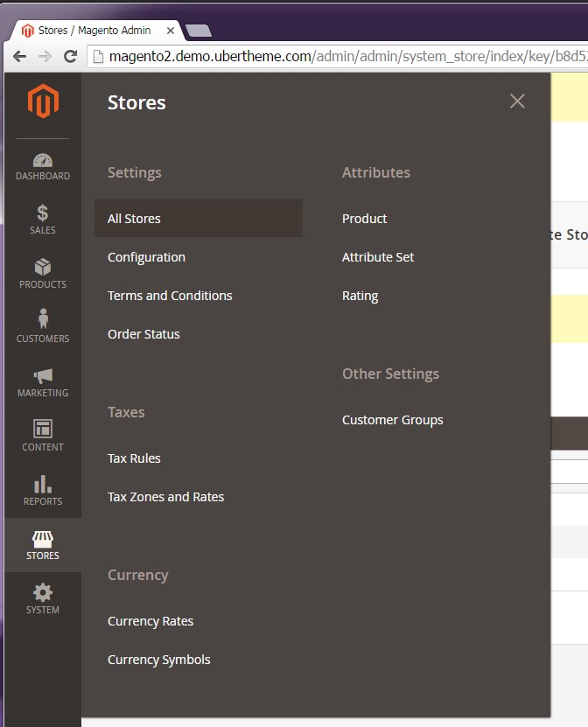The width and height of the screenshot is (588, 727).
Task: Click the Magento logo in sidebar
Action: point(43,101)
